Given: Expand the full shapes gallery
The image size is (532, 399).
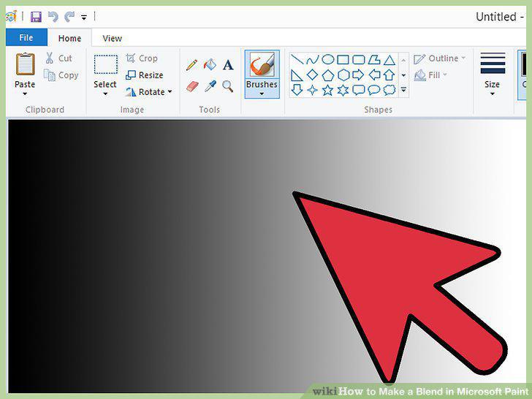Looking at the screenshot, I should (403, 90).
